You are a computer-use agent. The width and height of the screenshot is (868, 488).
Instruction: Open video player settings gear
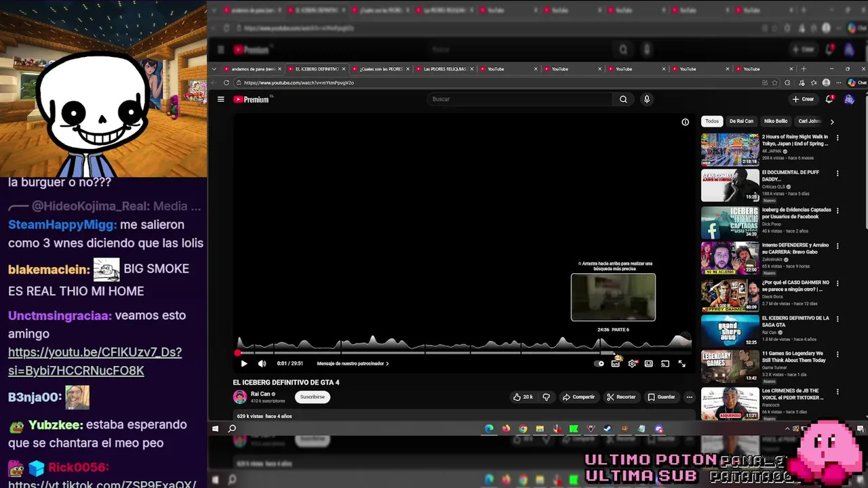[632, 363]
